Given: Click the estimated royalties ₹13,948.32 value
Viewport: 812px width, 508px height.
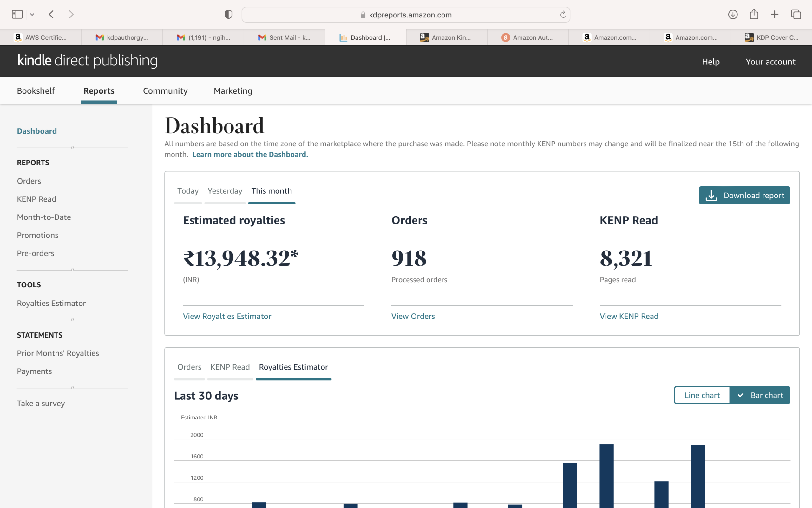Looking at the screenshot, I should 240,258.
